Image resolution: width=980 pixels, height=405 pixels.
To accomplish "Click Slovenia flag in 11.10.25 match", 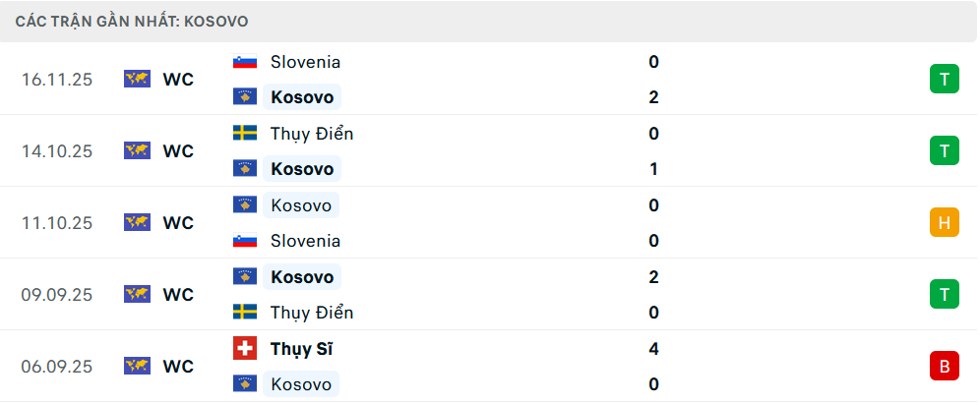I will [x=244, y=241].
